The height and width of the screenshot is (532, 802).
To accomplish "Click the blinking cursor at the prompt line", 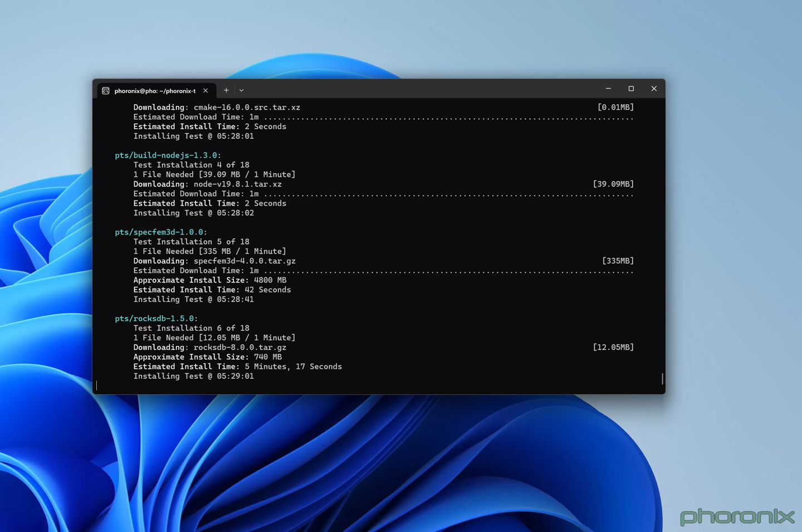I will point(97,385).
